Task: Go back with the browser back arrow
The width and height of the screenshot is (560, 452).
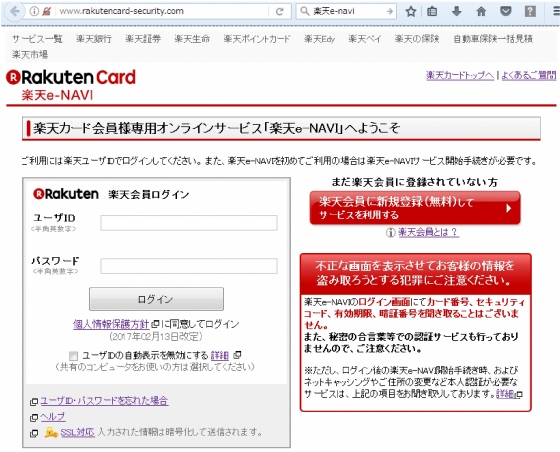Action: (x=14, y=11)
